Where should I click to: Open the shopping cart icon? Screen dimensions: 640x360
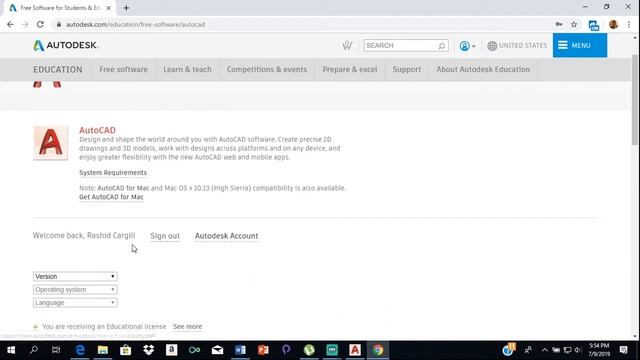(x=347, y=45)
